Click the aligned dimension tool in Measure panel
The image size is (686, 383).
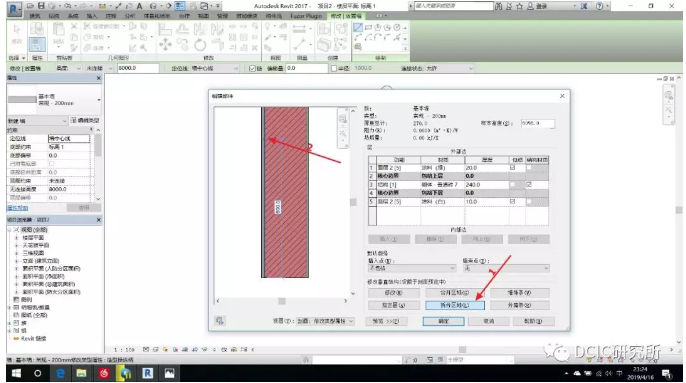click(299, 29)
